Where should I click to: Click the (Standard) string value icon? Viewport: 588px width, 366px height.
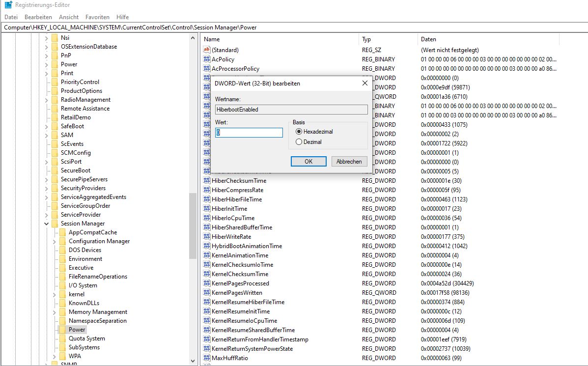pos(207,50)
